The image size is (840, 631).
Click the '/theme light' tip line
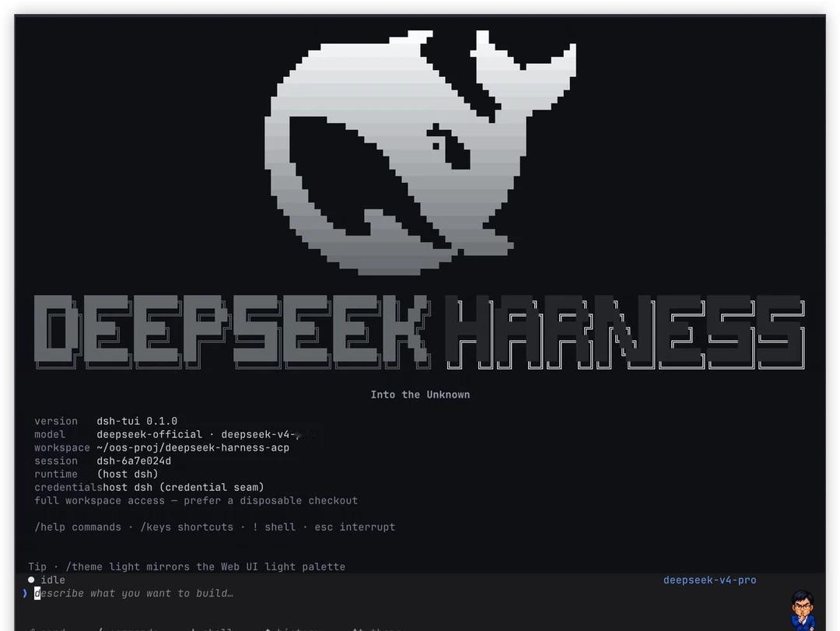(187, 566)
